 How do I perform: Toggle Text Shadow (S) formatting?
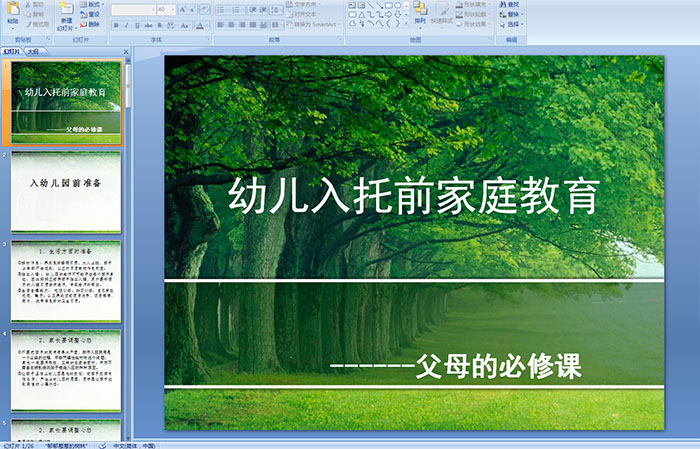click(x=159, y=25)
